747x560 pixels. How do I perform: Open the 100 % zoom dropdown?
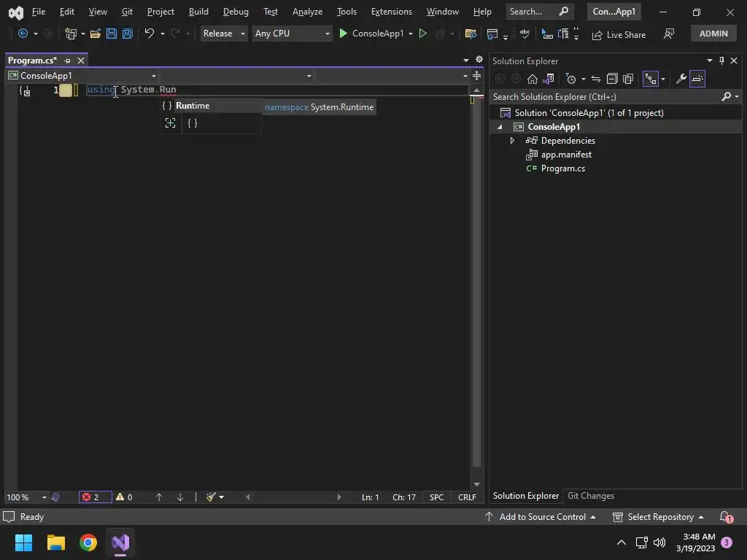point(26,497)
